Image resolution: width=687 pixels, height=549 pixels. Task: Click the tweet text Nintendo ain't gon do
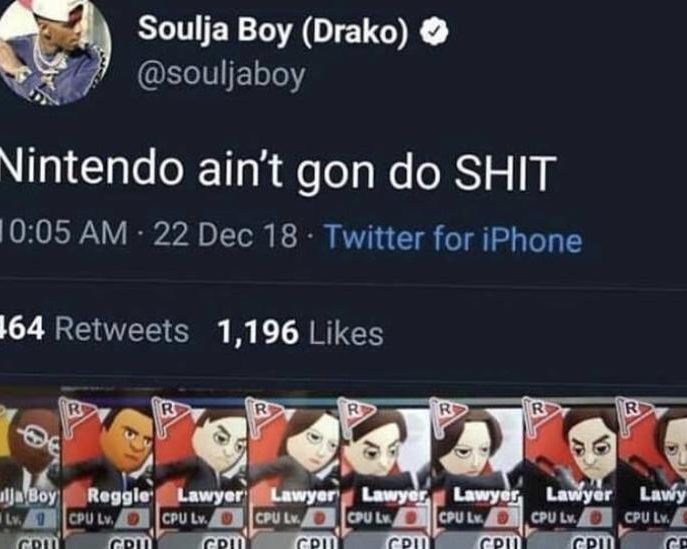(220, 172)
